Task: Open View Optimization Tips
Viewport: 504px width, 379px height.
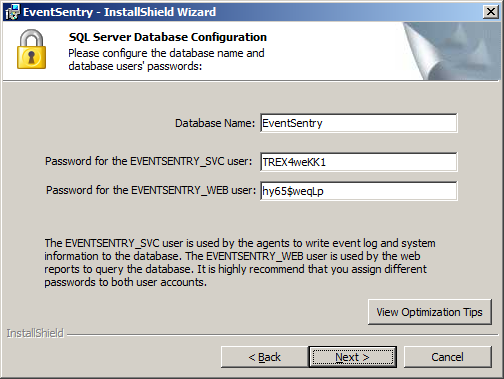Action: [430, 312]
